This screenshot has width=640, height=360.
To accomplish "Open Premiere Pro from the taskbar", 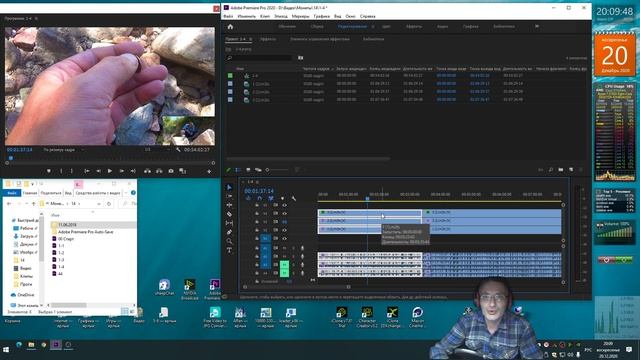I will pos(56,345).
